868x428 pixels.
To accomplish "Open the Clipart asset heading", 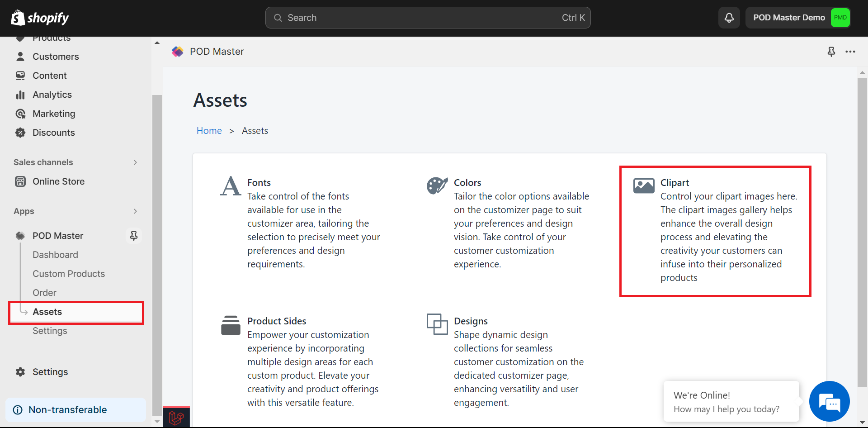I will 675,183.
